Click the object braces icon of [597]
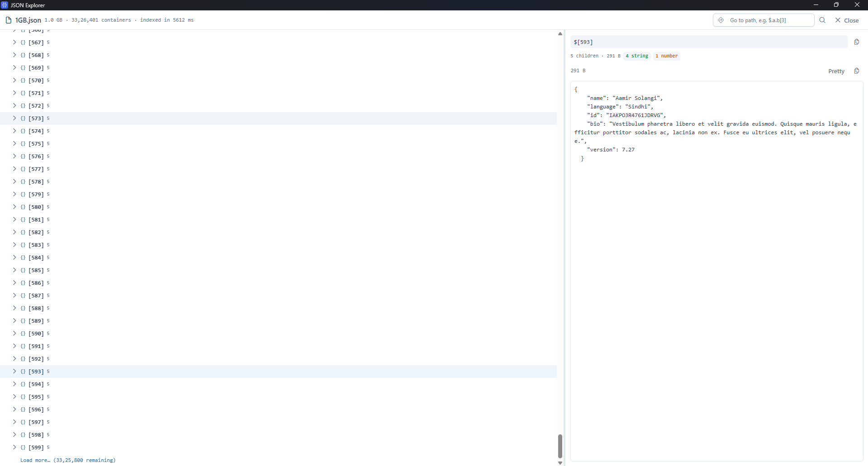The image size is (868, 466). [23, 422]
